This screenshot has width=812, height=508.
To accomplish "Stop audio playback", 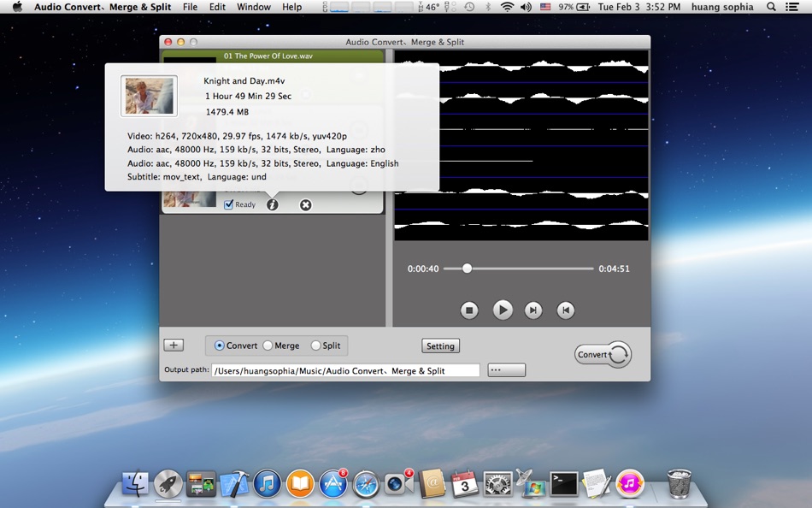I will tap(469, 310).
